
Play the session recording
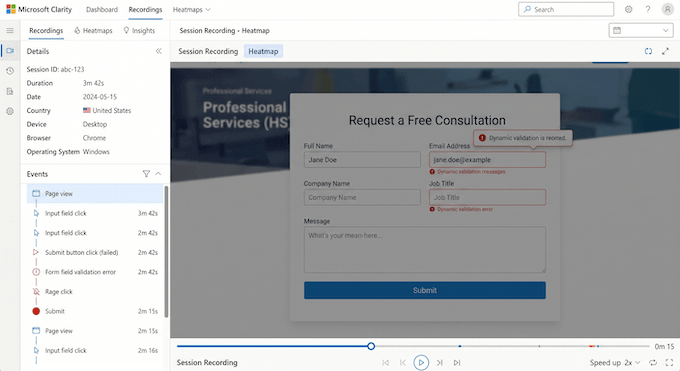click(x=421, y=362)
